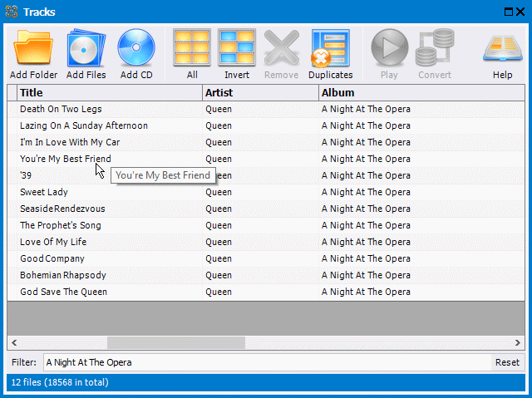Image resolution: width=532 pixels, height=398 pixels.
Task: Close the Tracks window
Action: (x=520, y=12)
